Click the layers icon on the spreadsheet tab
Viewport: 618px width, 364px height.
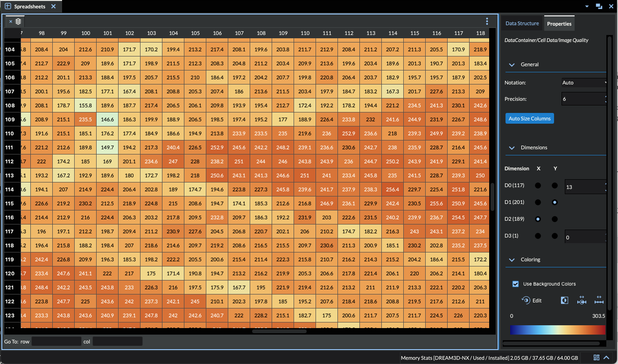pos(17,21)
